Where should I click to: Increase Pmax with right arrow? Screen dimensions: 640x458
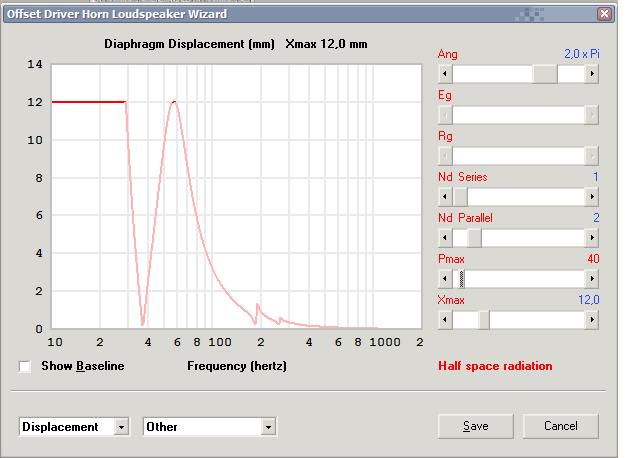(x=592, y=279)
